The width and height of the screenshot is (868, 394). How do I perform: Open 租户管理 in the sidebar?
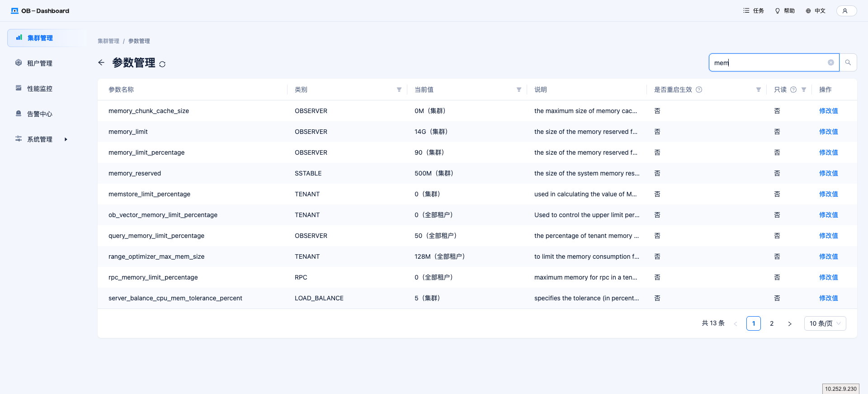point(40,63)
